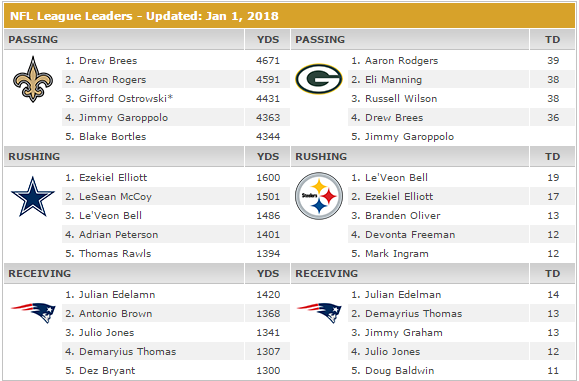Select Doug Baldwin in receiving TD list
Viewport: 579px width, 381px height.
(x=400, y=371)
